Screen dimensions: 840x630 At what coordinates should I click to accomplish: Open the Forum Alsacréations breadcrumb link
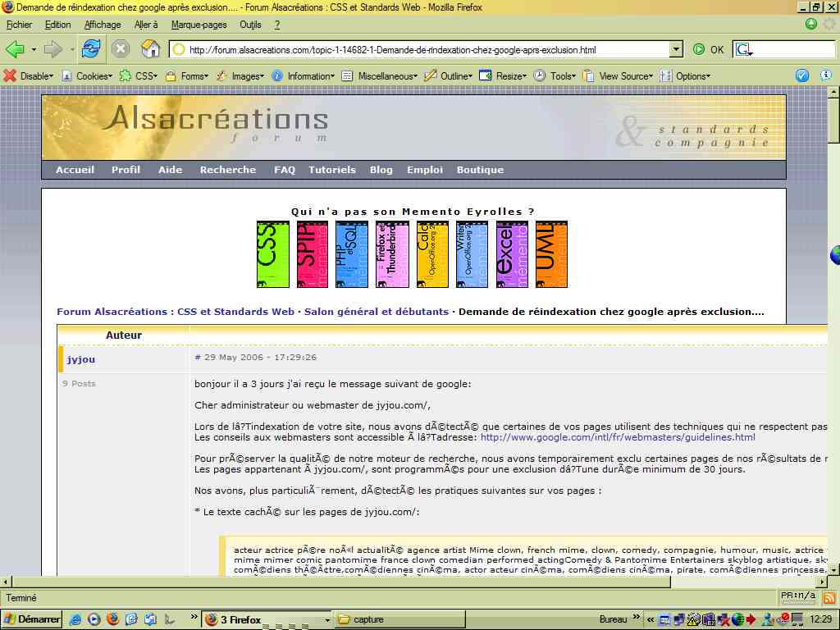point(176,312)
